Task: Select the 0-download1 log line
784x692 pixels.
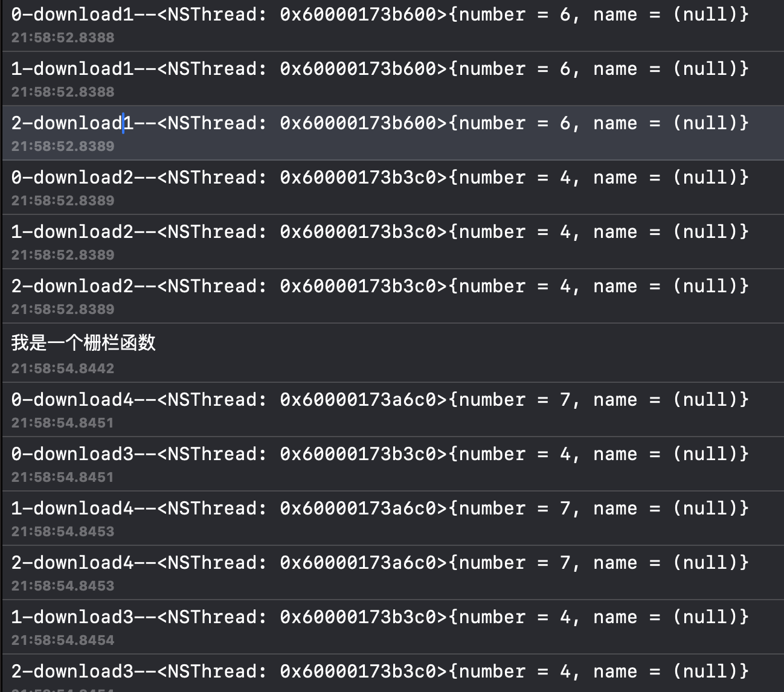Action: pyautogui.click(x=380, y=14)
